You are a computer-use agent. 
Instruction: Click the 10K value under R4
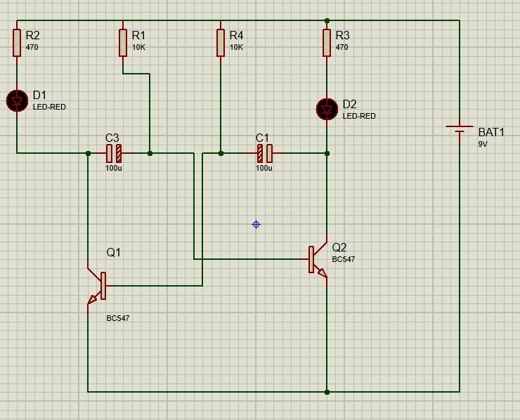point(236,47)
